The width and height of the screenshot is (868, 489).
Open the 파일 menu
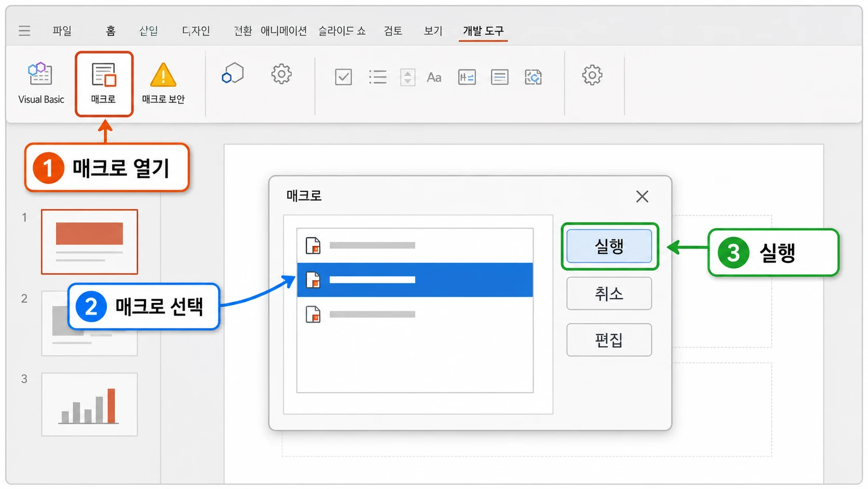pos(62,31)
